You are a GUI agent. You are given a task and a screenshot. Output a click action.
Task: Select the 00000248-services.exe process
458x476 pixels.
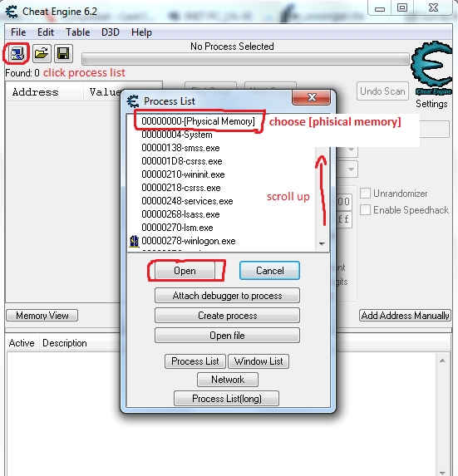(x=187, y=201)
